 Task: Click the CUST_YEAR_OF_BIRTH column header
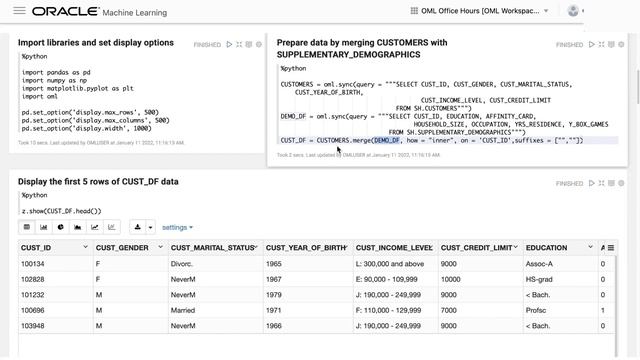point(307,248)
